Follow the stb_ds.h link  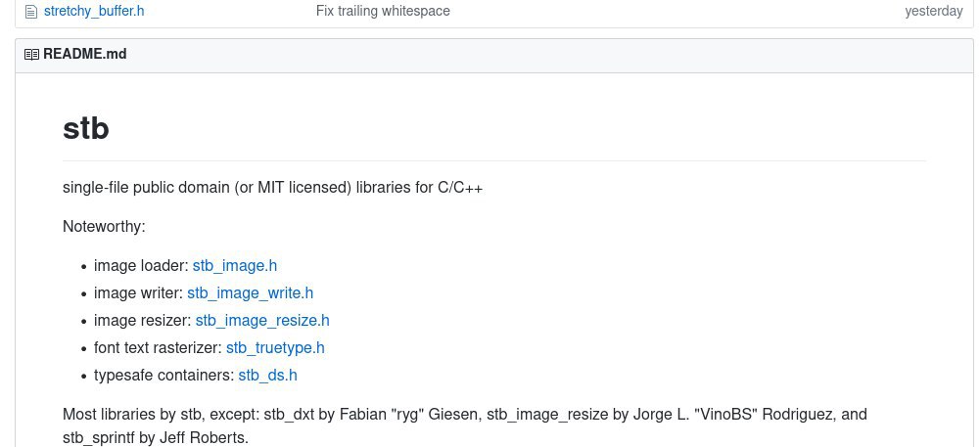(x=267, y=376)
